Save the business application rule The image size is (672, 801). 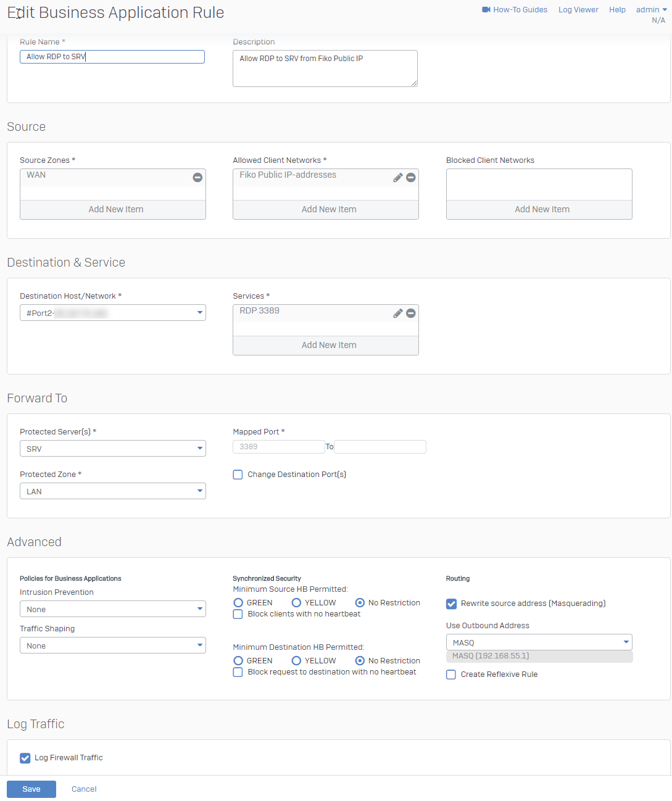31,789
